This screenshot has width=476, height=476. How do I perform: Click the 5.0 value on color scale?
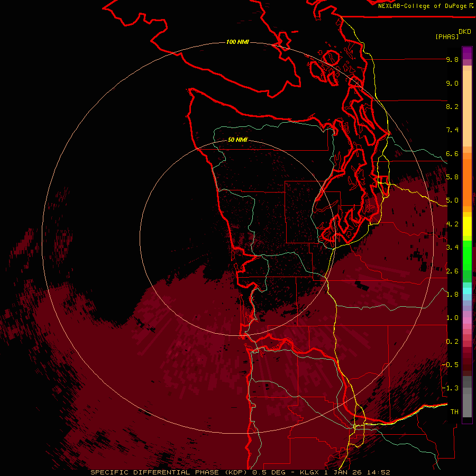[452, 200]
